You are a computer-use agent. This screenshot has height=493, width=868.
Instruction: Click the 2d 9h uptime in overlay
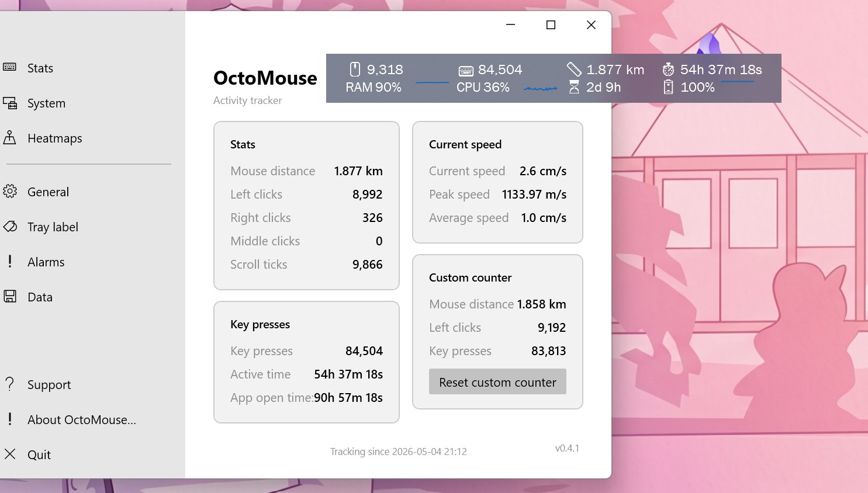point(604,87)
